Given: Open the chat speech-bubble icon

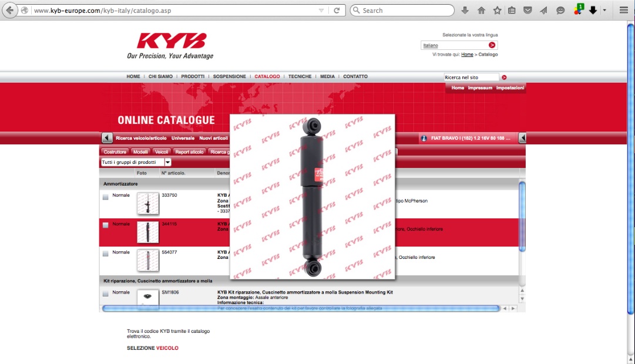Looking at the screenshot, I should pyautogui.click(x=560, y=11).
